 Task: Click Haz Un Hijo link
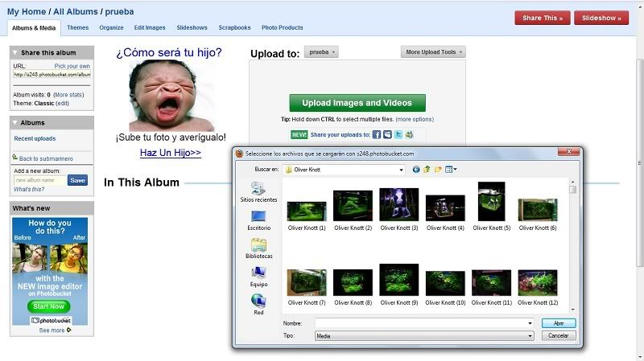pyautogui.click(x=171, y=153)
